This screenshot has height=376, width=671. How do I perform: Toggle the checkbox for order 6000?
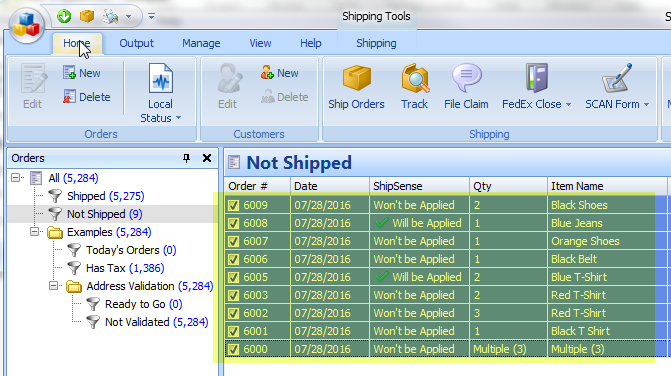tap(233, 349)
